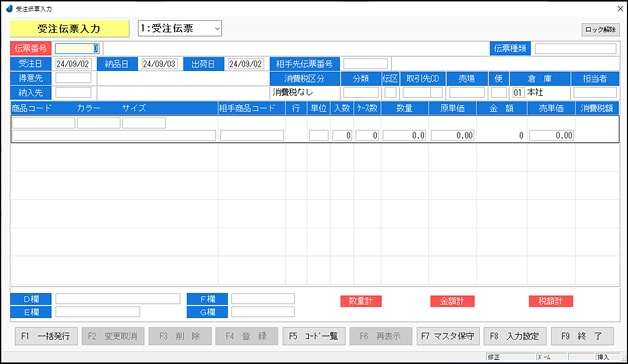The height and width of the screenshot is (364, 628).
Task: Click the 消費税額 column header
Action: click(x=597, y=108)
